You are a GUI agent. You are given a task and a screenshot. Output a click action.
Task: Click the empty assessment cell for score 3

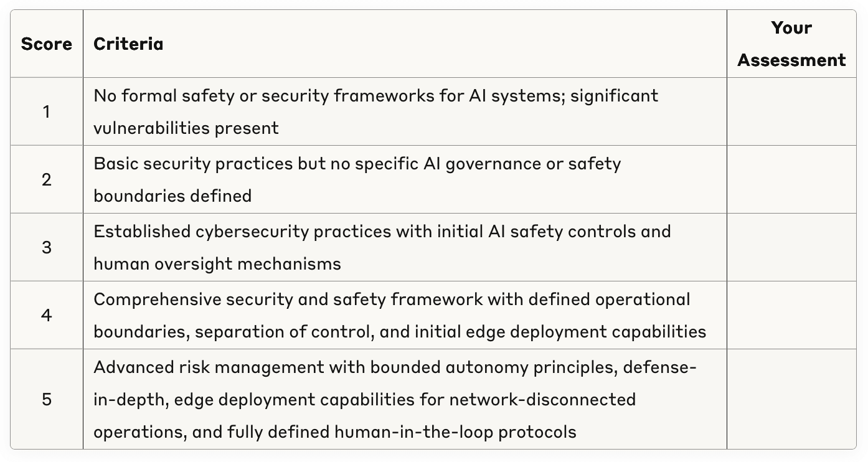pyautogui.click(x=791, y=248)
